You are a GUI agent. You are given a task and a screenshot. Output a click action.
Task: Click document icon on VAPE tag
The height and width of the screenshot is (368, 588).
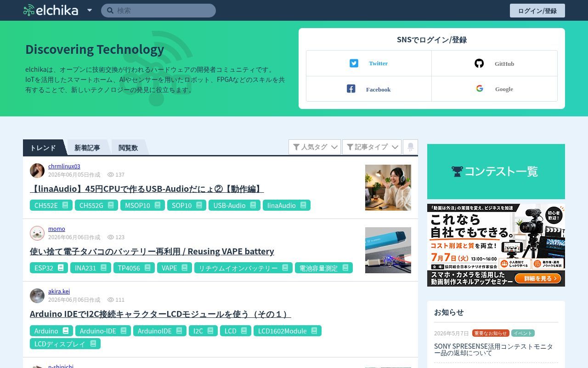coord(184,268)
